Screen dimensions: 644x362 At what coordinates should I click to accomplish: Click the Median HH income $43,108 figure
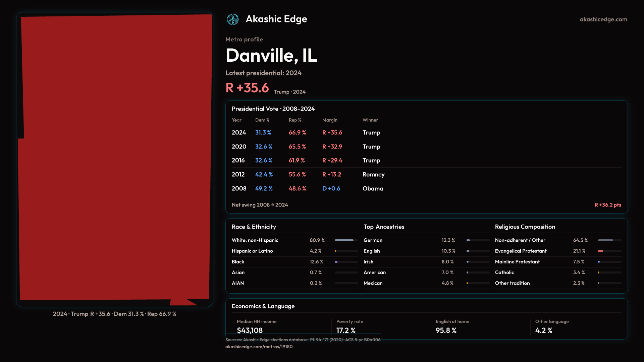coord(250,330)
